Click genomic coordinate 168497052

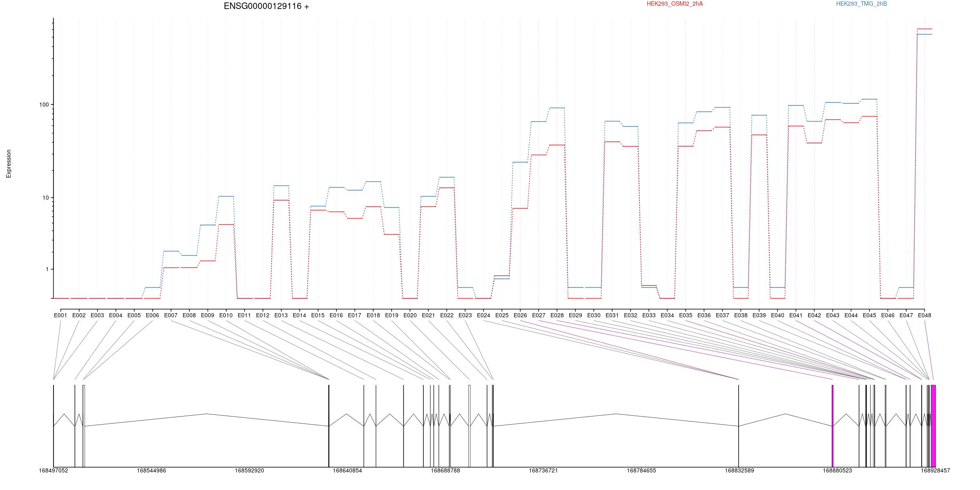click(53, 470)
